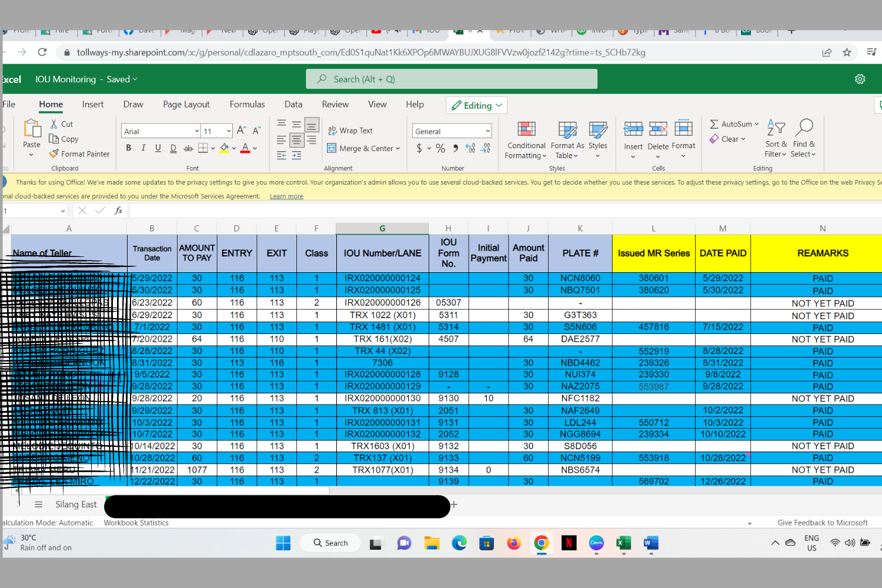Open Find & Select magnifier
This screenshot has height=588, width=882.
(x=804, y=139)
